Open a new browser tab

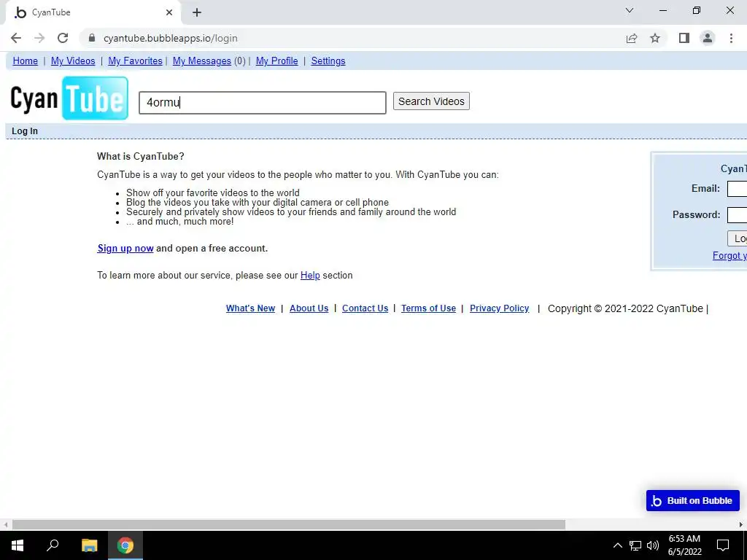[x=197, y=12]
